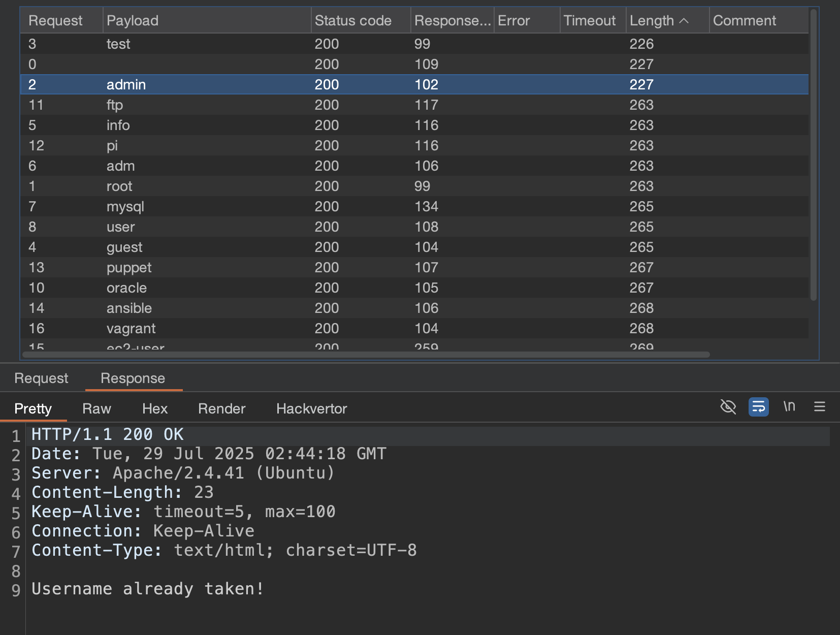Open the Hex view tab

155,408
